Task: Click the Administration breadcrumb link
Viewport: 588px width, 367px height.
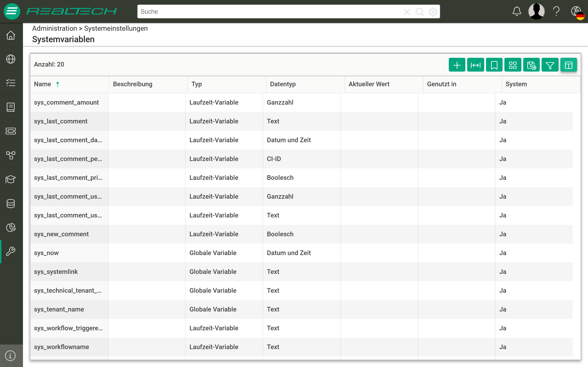Action: pos(55,28)
